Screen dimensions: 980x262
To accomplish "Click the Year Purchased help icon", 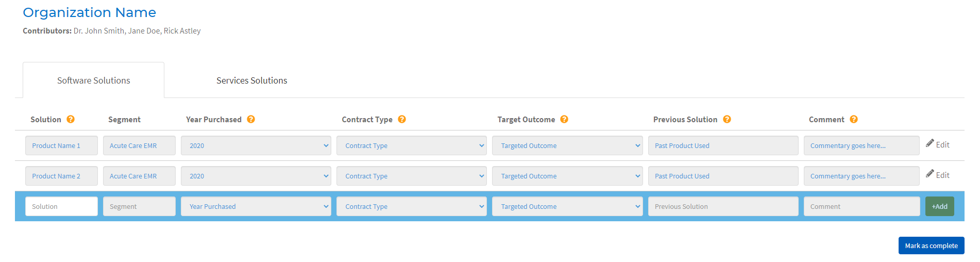I will [x=251, y=119].
